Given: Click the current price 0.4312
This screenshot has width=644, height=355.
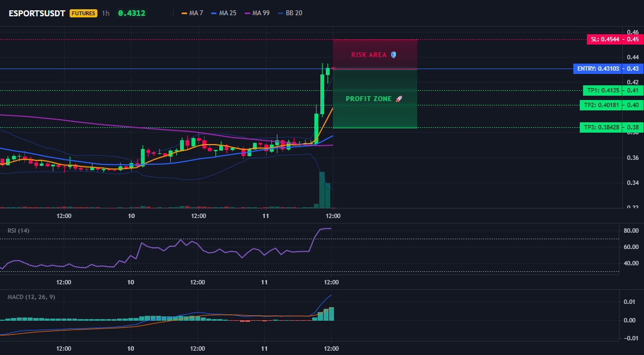Looking at the screenshot, I should pos(132,13).
